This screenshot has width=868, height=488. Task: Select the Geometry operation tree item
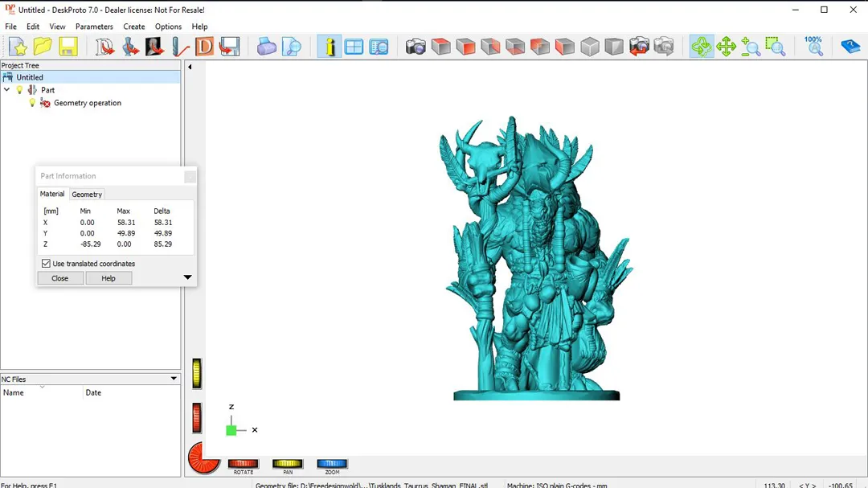click(88, 102)
